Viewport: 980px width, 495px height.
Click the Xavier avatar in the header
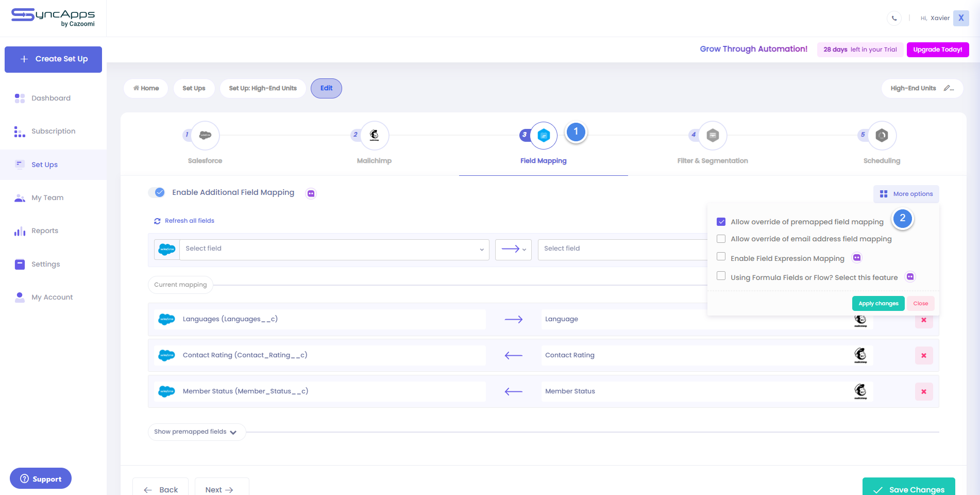click(x=961, y=18)
